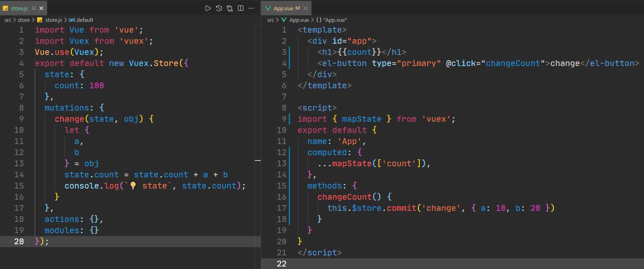Click line number 9 in store.js gutter

point(21,119)
